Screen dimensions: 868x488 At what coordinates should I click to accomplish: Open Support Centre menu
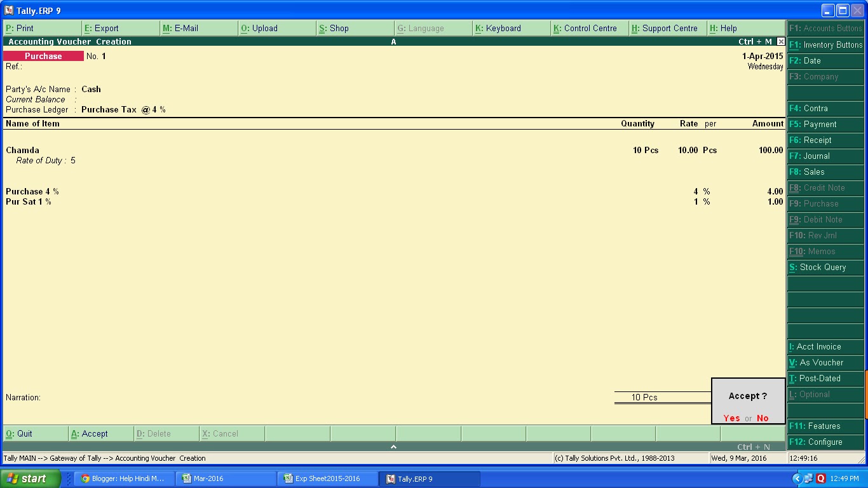pyautogui.click(x=668, y=28)
